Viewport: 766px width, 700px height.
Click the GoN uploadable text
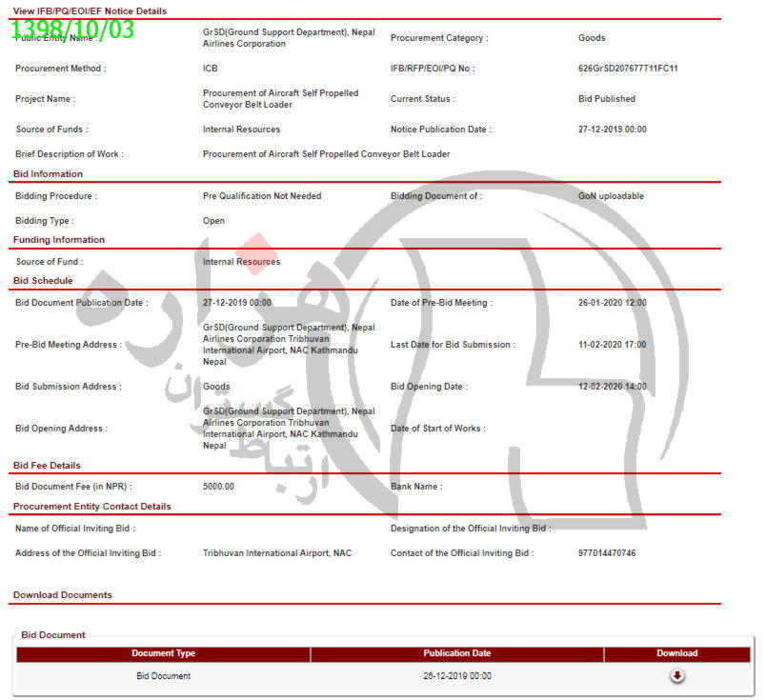point(611,196)
